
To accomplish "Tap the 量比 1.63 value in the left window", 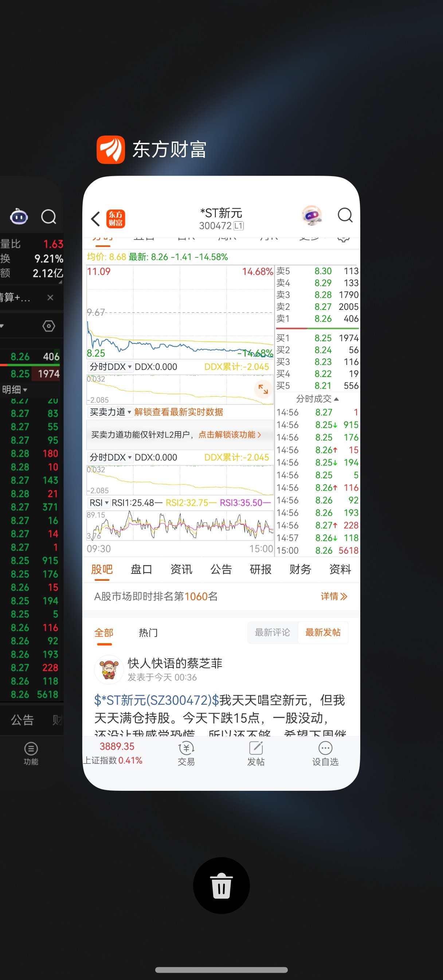I will [x=32, y=244].
